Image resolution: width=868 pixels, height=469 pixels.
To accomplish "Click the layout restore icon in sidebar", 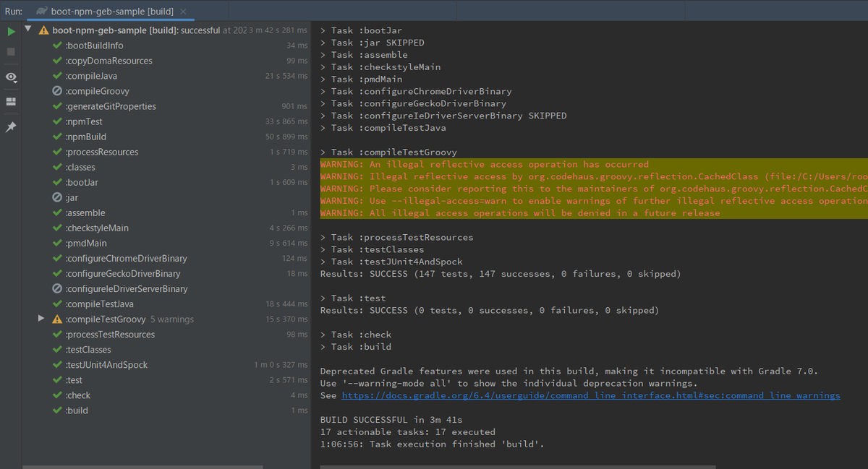I will [x=11, y=102].
